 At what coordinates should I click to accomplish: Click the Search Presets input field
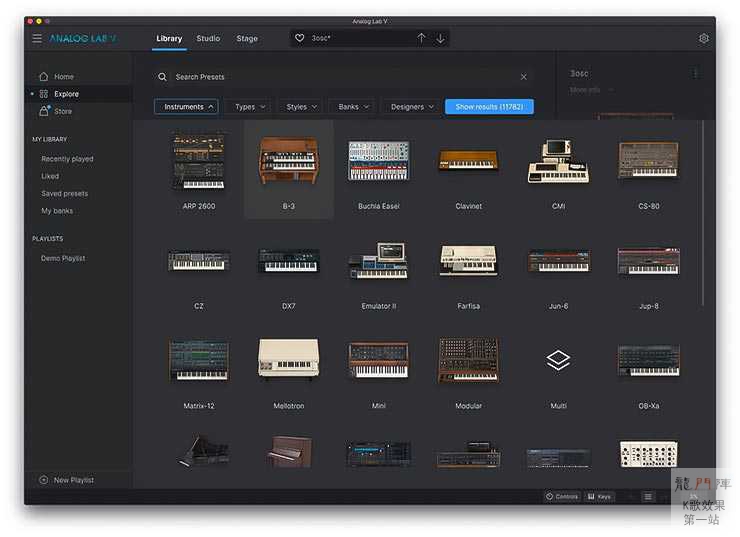point(345,76)
